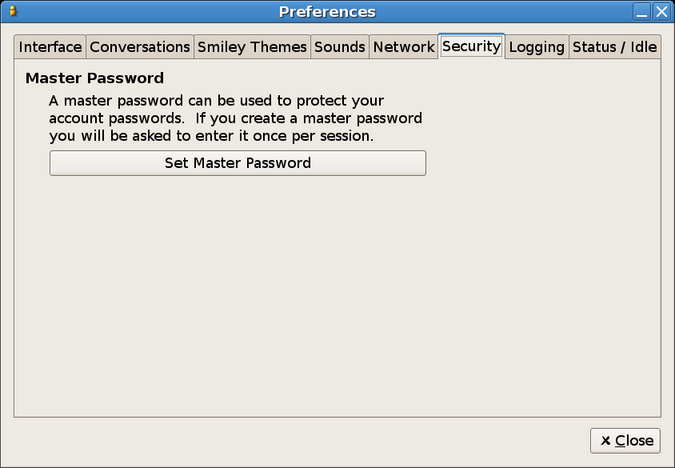Click the bold Master Password heading

(94, 78)
